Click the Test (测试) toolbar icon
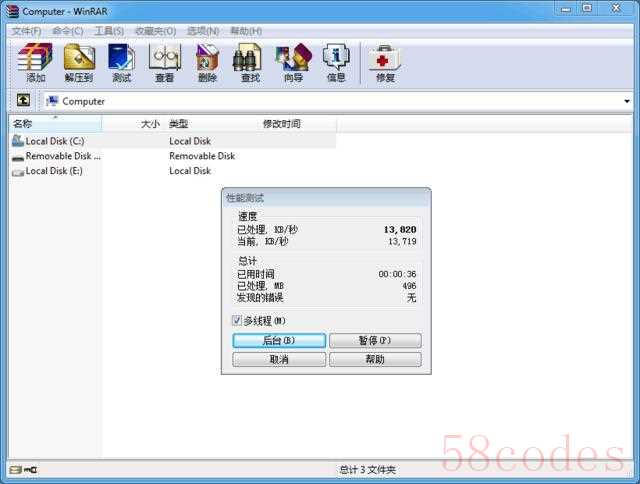This screenshot has width=640, height=484. 122,63
